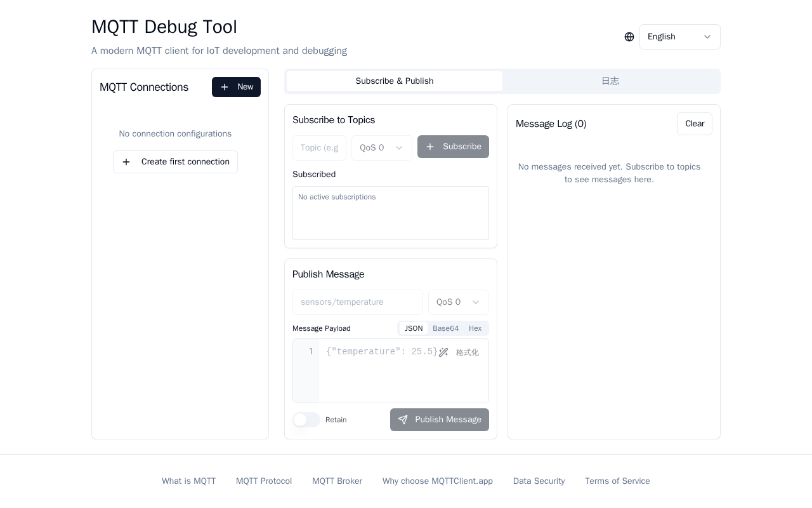812x508 pixels.
Task: Open the subscribe QoS 0 dropdown
Action: (382, 148)
